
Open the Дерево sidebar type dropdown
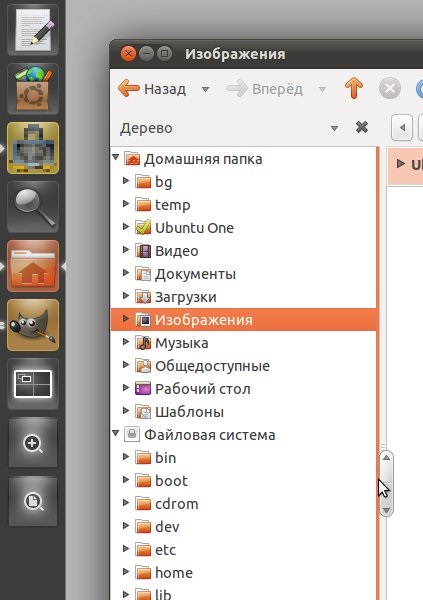tap(334, 128)
